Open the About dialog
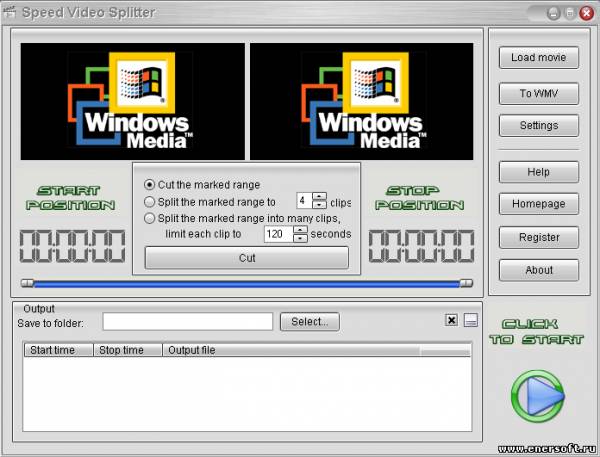 tap(539, 270)
